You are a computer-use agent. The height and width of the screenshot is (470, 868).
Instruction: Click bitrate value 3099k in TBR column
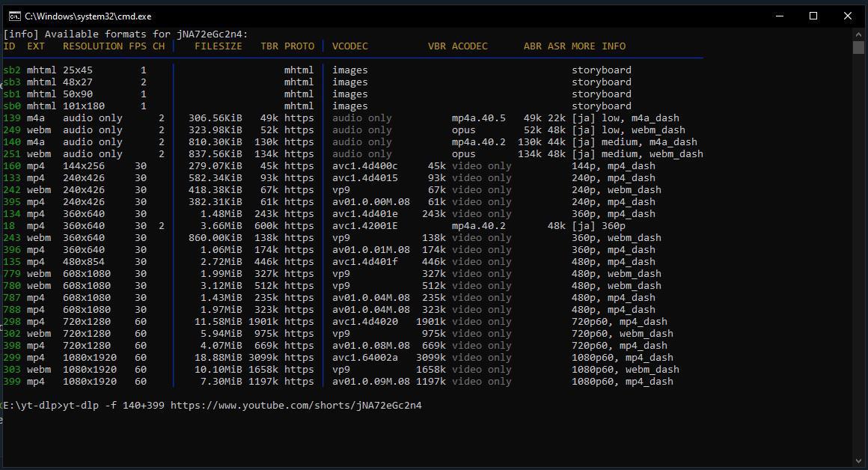pyautogui.click(x=263, y=358)
